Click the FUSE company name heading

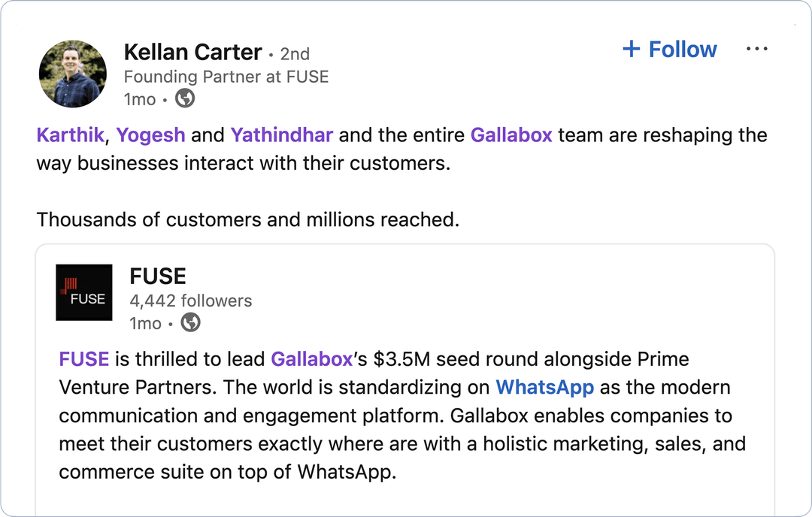[158, 277]
